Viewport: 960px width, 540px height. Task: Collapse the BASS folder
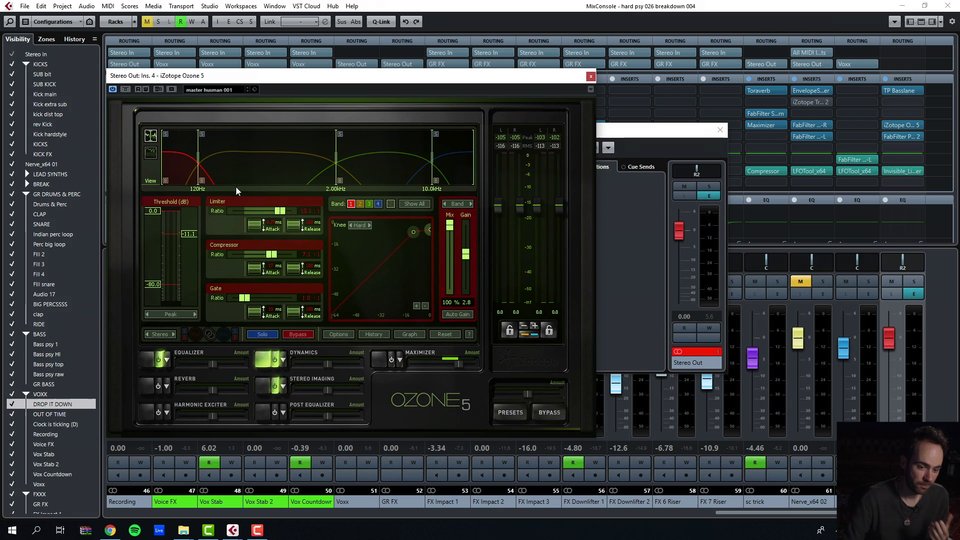point(26,334)
